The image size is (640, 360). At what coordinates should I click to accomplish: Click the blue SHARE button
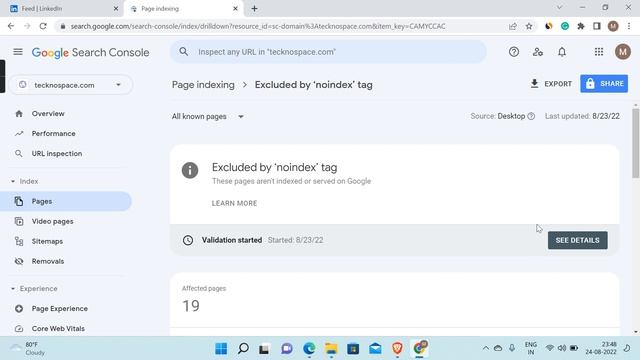(x=604, y=84)
